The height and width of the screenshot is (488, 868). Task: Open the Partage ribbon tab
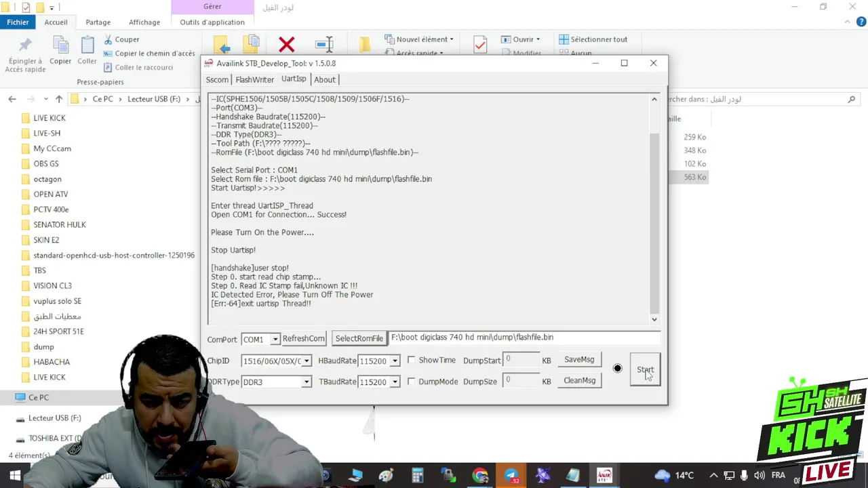(x=98, y=22)
